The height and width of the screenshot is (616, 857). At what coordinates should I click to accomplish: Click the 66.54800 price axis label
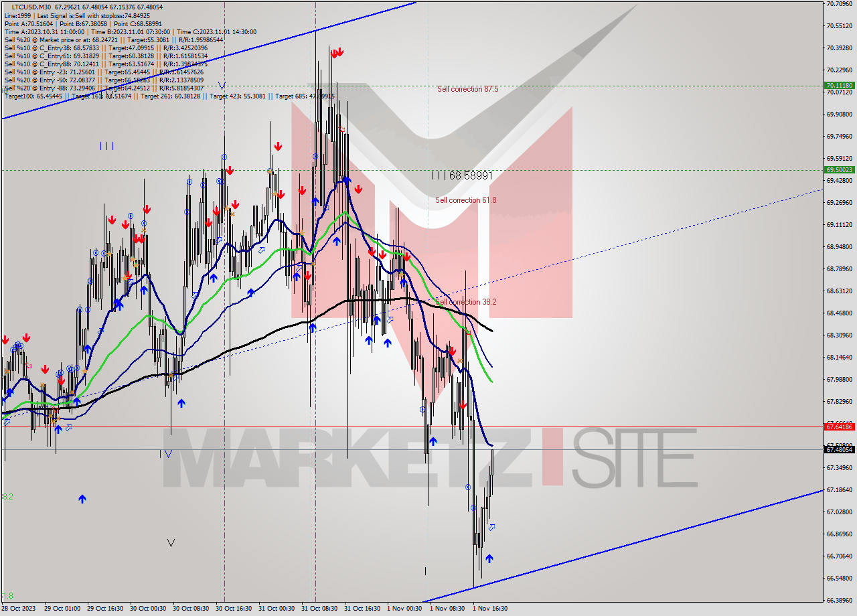pos(839,579)
